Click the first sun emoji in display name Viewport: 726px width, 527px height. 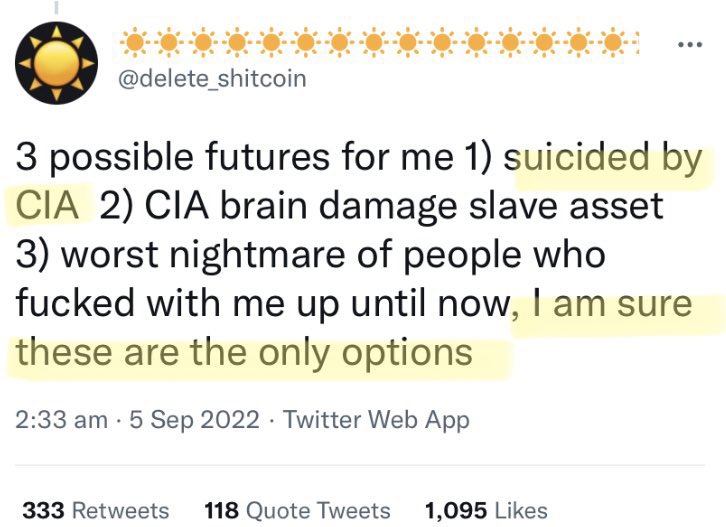click(135, 43)
